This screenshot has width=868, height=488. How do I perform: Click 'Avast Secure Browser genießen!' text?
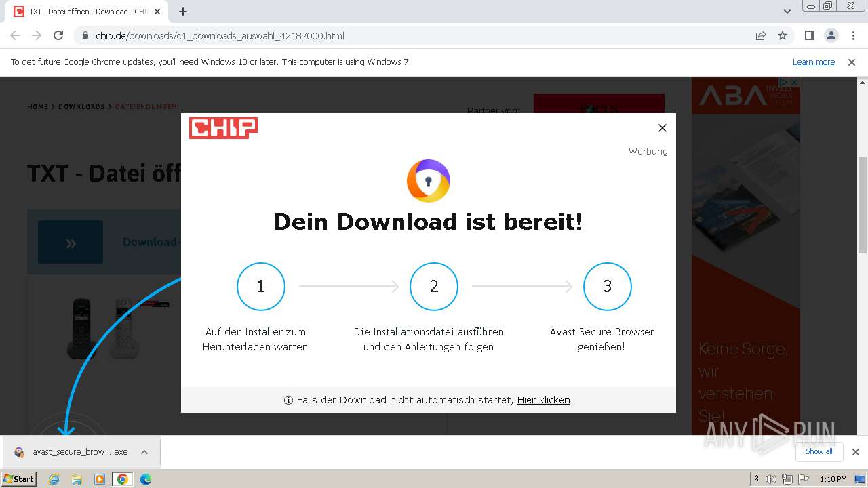(602, 339)
